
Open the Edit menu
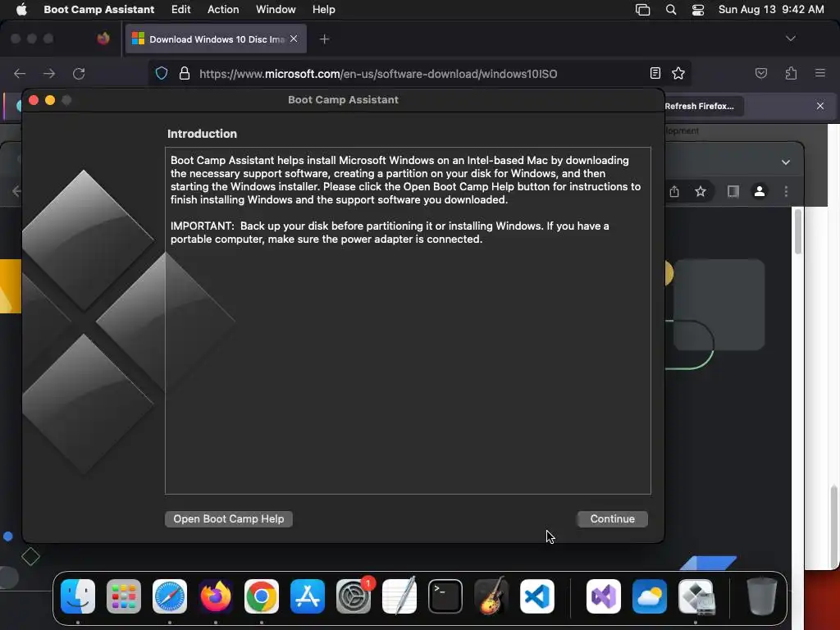pyautogui.click(x=180, y=10)
